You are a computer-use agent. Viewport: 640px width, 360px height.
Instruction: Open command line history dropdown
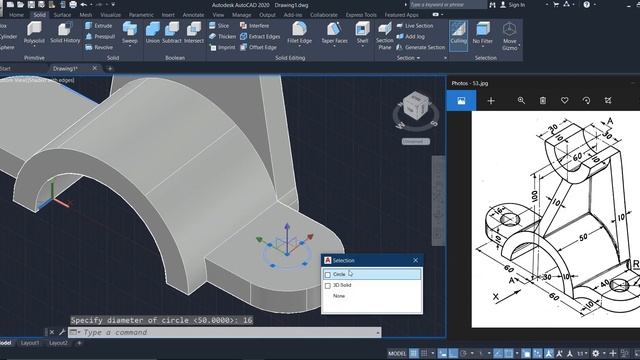tap(378, 333)
